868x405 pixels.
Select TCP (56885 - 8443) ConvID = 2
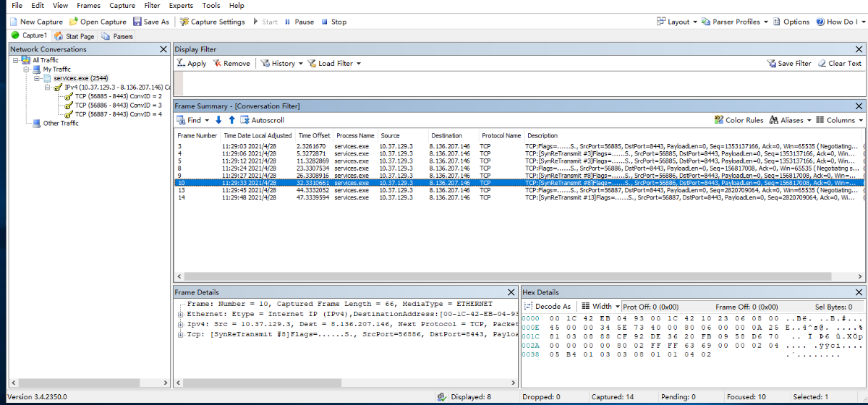[x=118, y=96]
